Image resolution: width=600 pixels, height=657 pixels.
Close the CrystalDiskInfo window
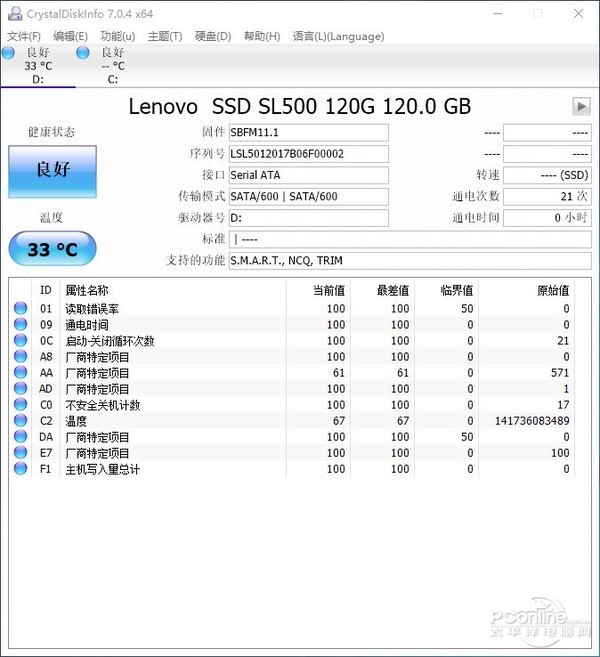pyautogui.click(x=578, y=13)
